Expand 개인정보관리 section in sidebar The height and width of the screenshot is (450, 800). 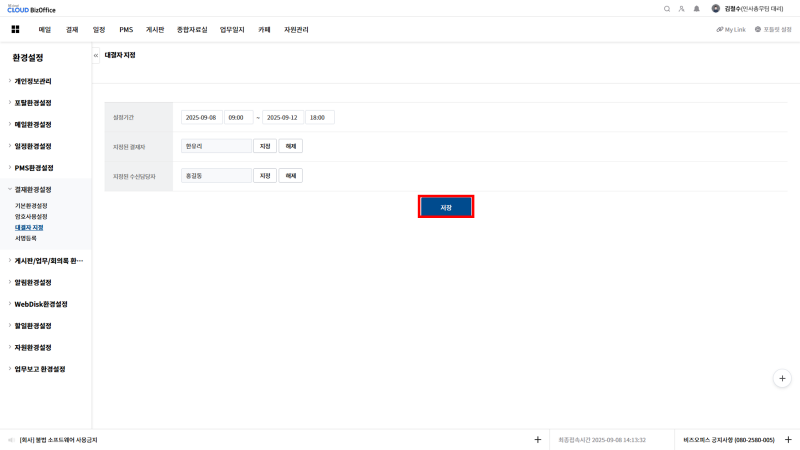33,81
